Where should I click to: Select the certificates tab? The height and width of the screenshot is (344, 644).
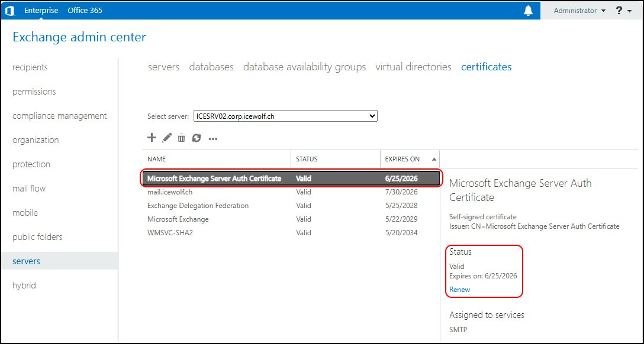487,67
